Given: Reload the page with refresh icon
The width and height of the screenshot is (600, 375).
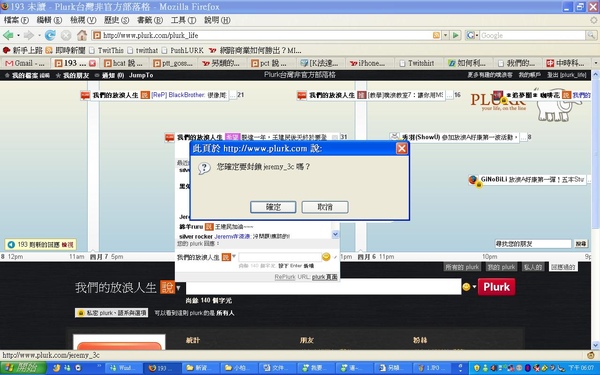Looking at the screenshot, I should click(50, 35).
